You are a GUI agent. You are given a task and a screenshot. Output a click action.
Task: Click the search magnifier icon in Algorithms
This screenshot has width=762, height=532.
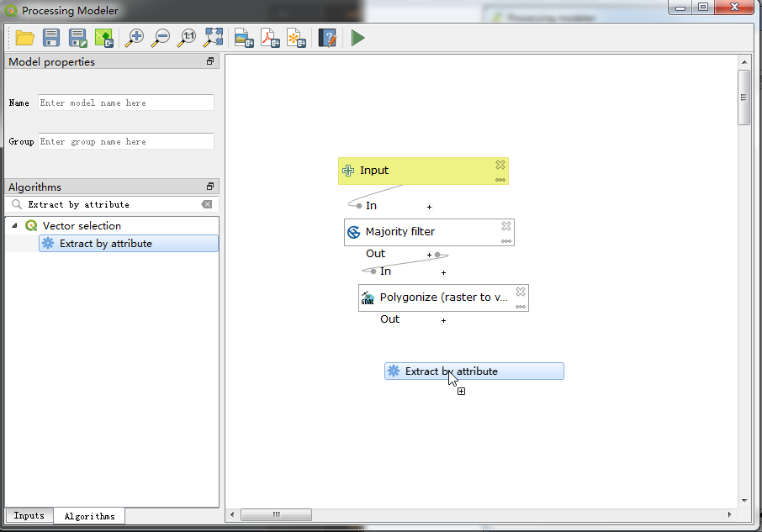click(x=17, y=204)
